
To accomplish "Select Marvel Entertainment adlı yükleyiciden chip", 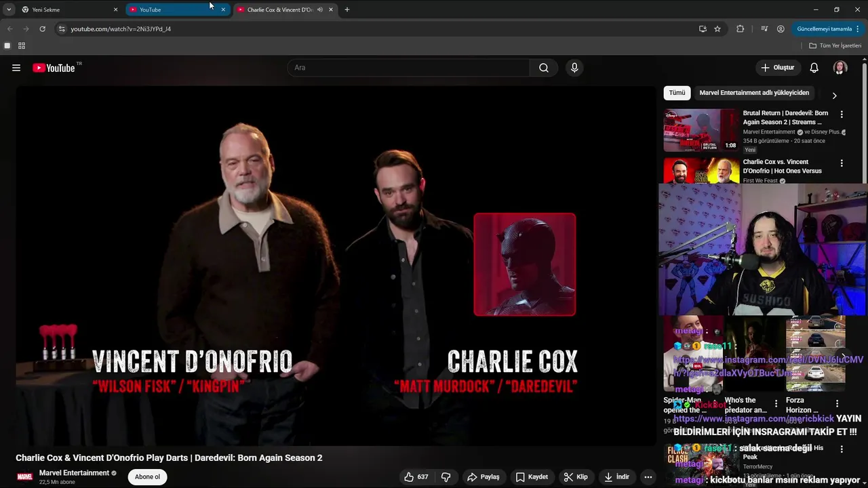I will click(754, 93).
